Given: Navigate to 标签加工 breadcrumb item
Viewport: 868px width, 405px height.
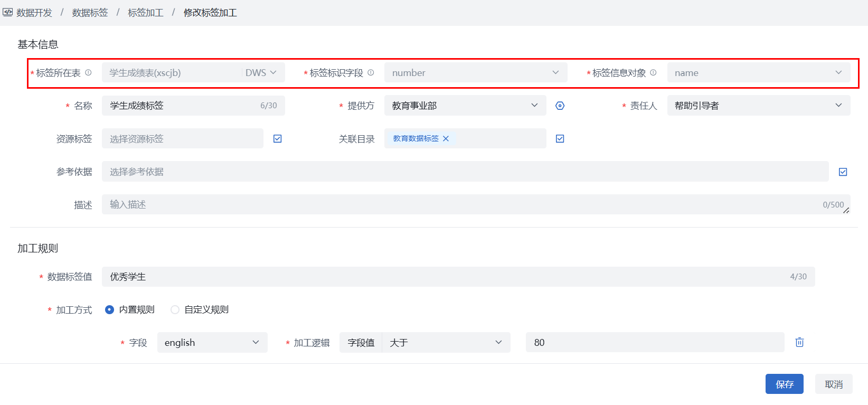Looking at the screenshot, I should [146, 13].
